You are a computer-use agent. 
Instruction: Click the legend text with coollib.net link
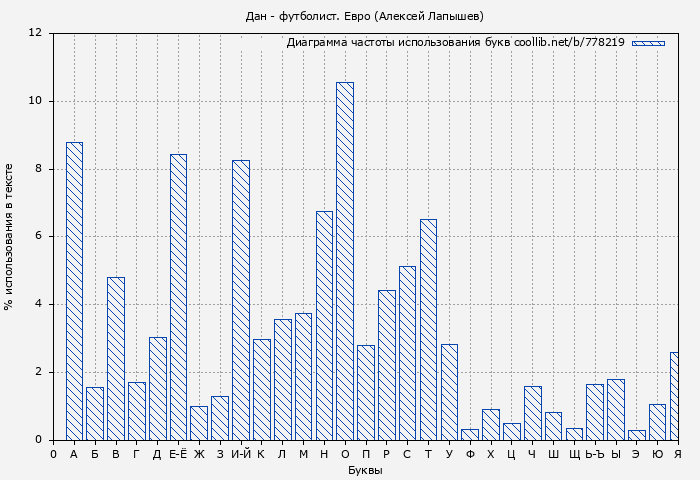click(x=455, y=43)
